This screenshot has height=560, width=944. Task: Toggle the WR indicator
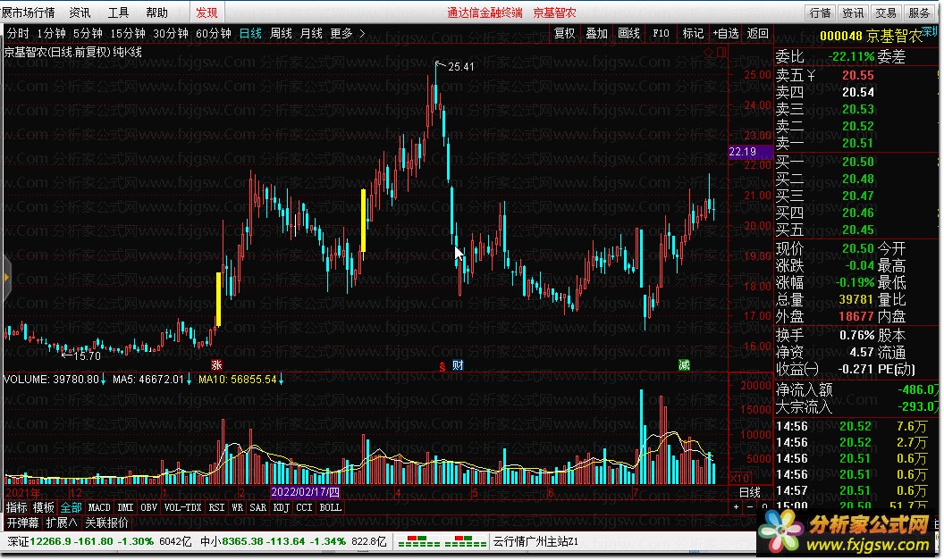[237, 507]
